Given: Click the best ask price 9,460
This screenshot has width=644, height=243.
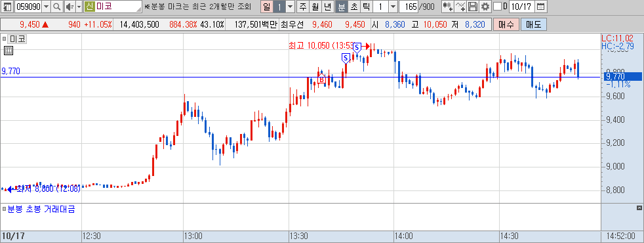Looking at the screenshot, I should tap(323, 25).
